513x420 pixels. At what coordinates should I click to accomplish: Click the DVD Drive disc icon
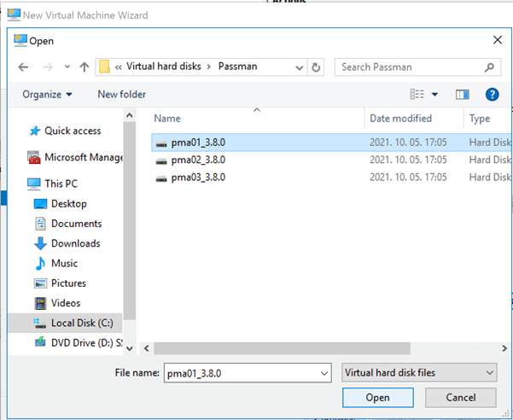click(x=40, y=342)
